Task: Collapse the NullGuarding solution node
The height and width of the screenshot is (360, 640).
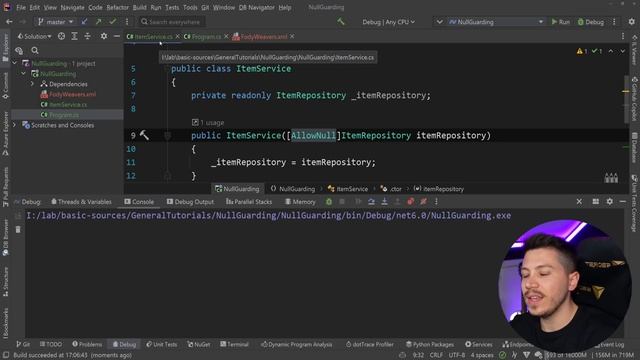Action: (x=15, y=63)
